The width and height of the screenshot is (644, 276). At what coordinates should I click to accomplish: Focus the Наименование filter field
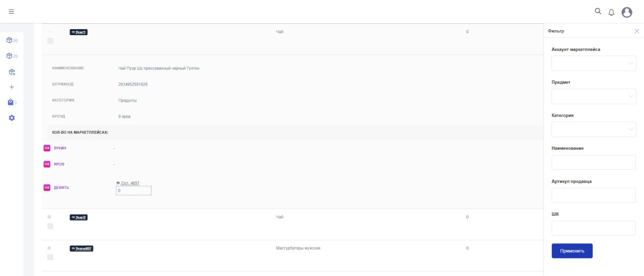(x=594, y=162)
